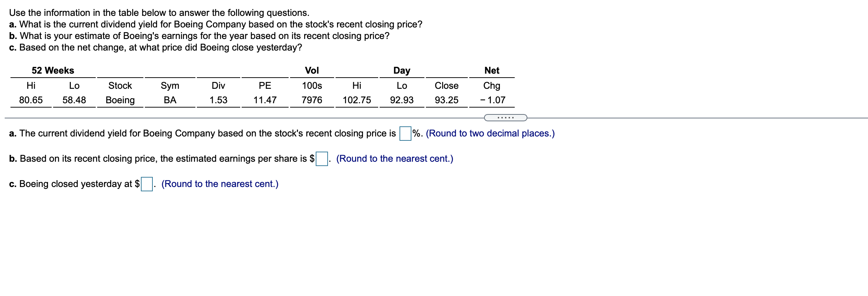
Task: Click the 52-week high value 80.65
Action: (x=31, y=100)
